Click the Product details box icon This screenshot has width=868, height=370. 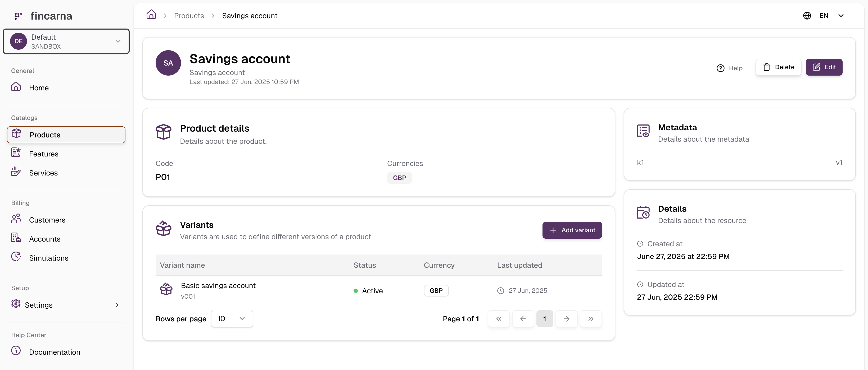click(x=164, y=132)
